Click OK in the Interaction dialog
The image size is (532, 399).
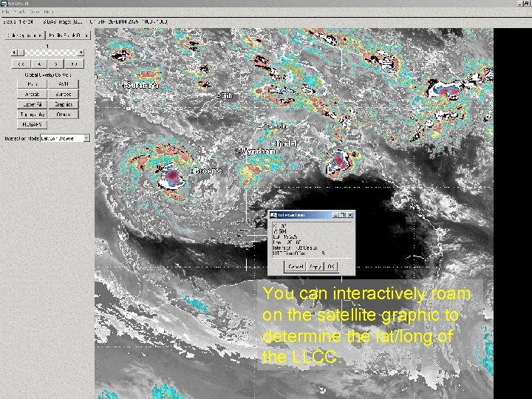[331, 267]
